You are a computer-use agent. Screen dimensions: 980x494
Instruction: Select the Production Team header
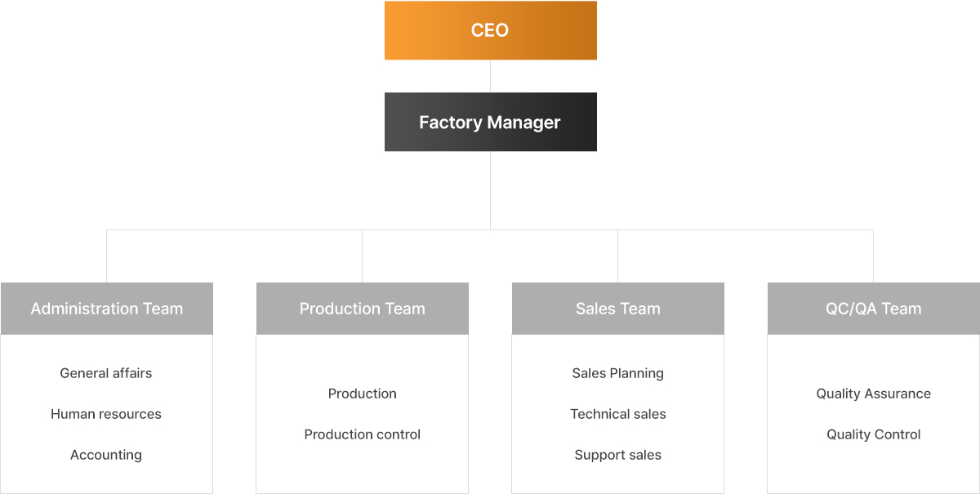[363, 309]
